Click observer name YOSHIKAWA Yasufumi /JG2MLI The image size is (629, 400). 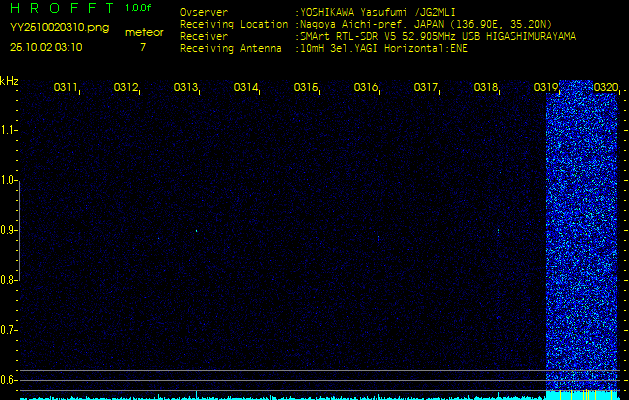377,12
